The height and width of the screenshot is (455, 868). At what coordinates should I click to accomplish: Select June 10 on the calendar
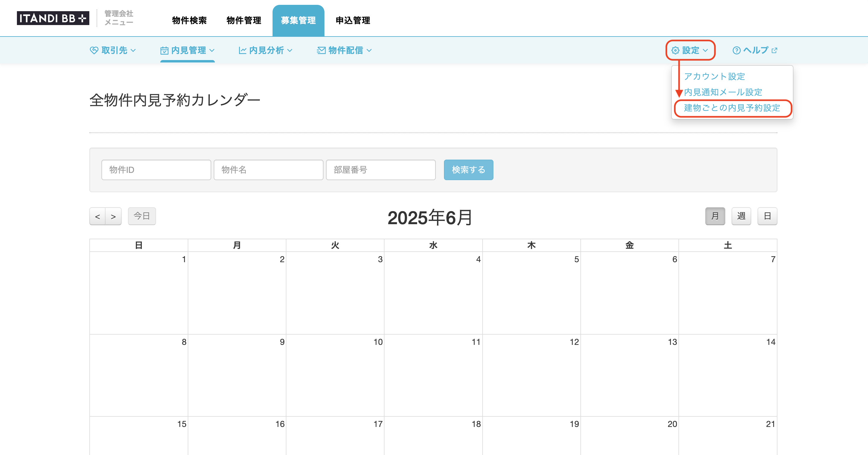tap(335, 375)
